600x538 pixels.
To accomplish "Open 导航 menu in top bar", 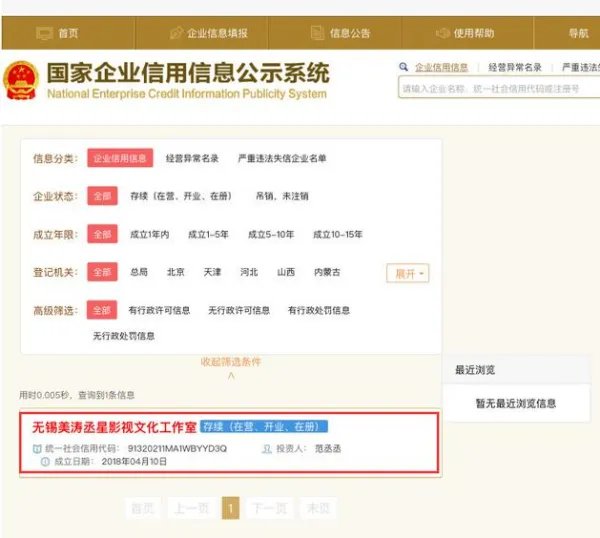I will (578, 33).
